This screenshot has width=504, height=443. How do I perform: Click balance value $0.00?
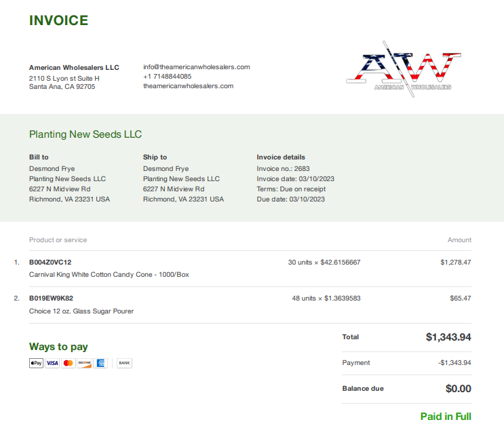point(459,389)
